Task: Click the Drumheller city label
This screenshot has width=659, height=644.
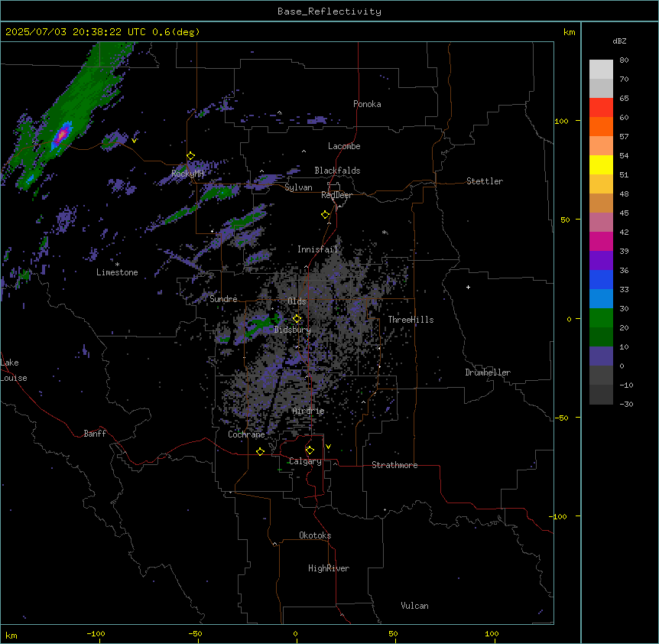Action: [x=488, y=372]
